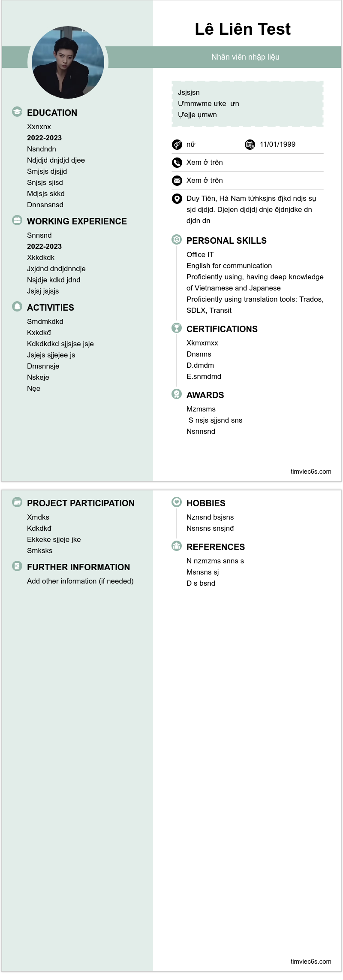The width and height of the screenshot is (343, 980).
Task: Click the Awards badge icon
Action: click(177, 394)
